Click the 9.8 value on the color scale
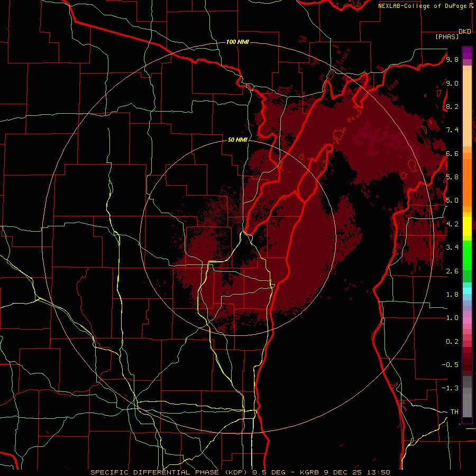The image size is (476, 476). [452, 60]
